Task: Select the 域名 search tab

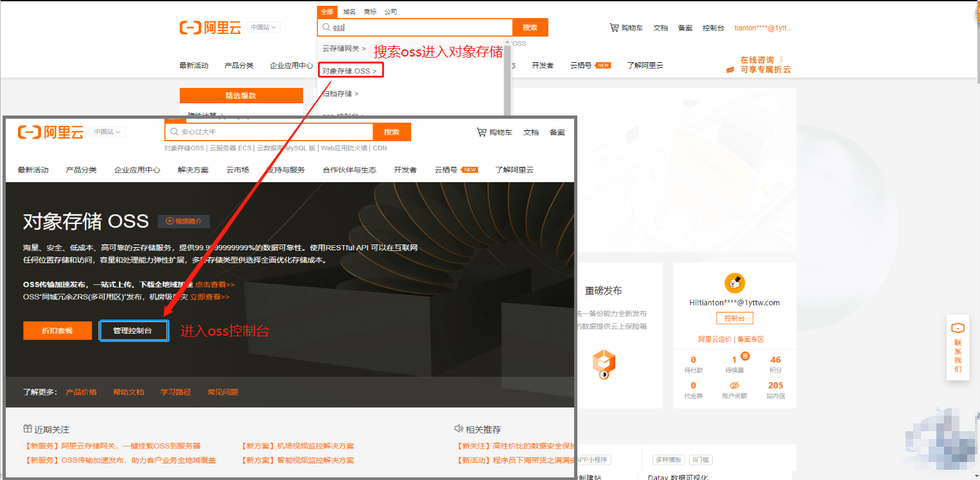Action: (x=349, y=12)
